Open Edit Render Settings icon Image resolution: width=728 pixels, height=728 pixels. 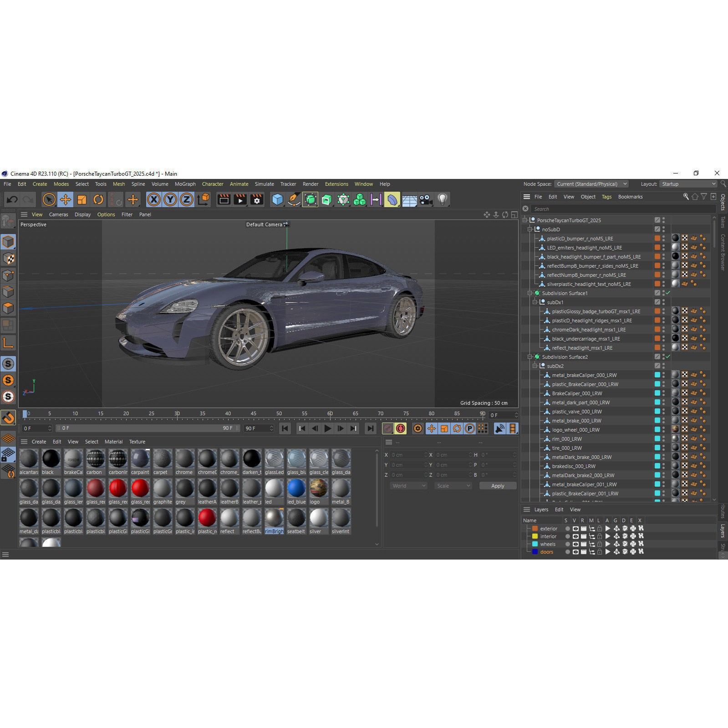[x=257, y=199]
